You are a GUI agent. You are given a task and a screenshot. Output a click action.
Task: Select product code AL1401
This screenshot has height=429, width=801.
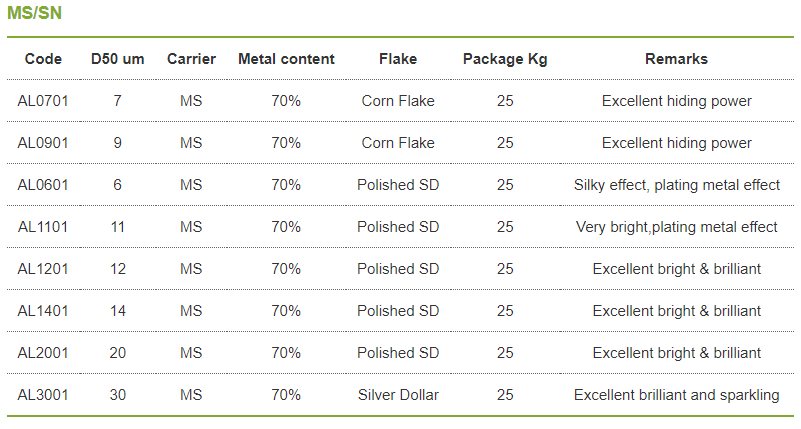coord(43,311)
